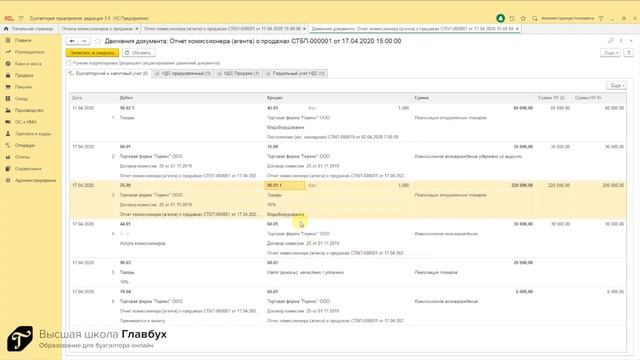Click Реализация товаров text in entry 5
640x360 pixels.
(436, 272)
